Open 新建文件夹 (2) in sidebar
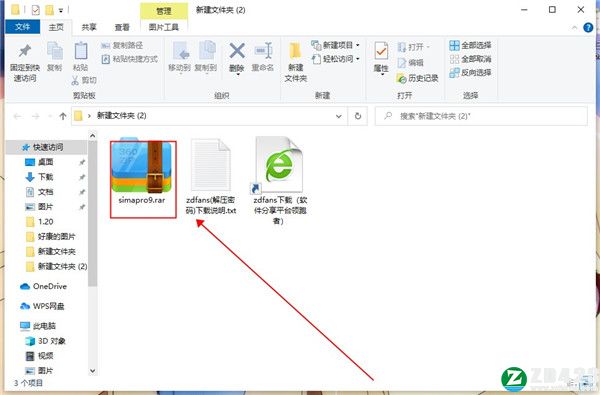The image size is (600, 395). [x=56, y=266]
